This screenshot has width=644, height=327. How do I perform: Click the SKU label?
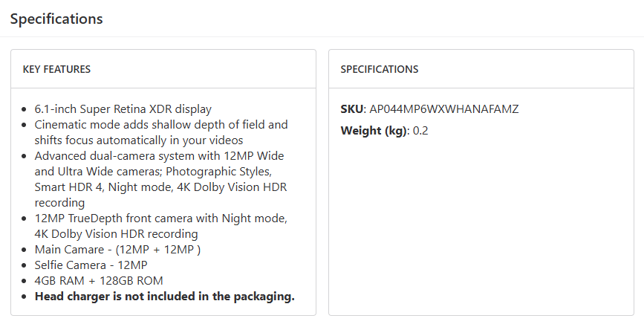(x=351, y=109)
